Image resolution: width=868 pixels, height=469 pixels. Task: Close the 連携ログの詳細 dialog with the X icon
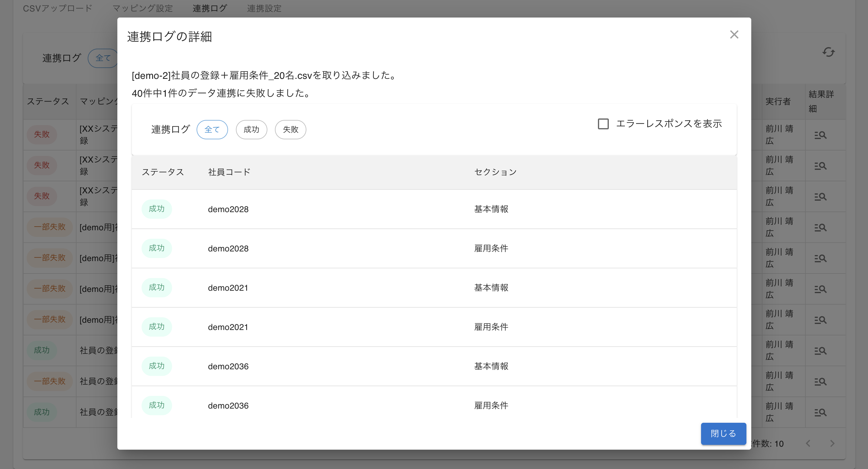pyautogui.click(x=735, y=35)
